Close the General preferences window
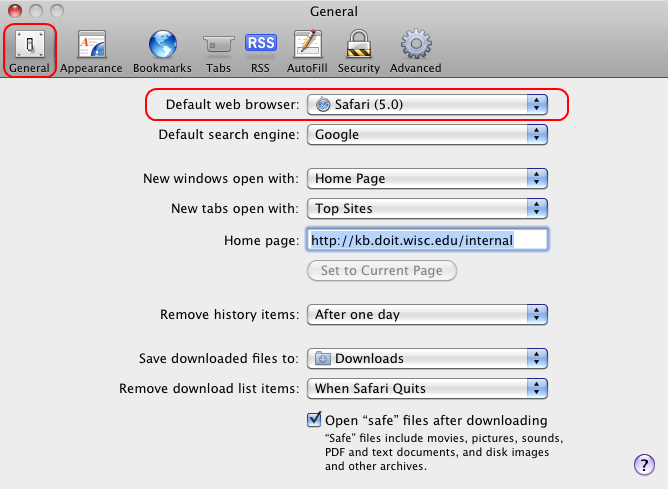Screen dimensions: 668x489 click(x=15, y=11)
